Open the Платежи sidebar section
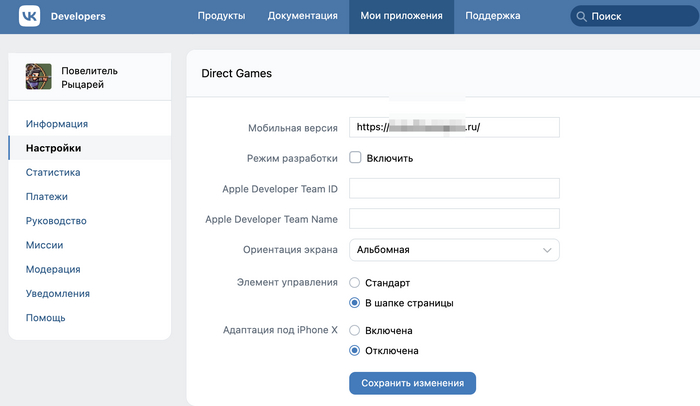 click(x=47, y=197)
